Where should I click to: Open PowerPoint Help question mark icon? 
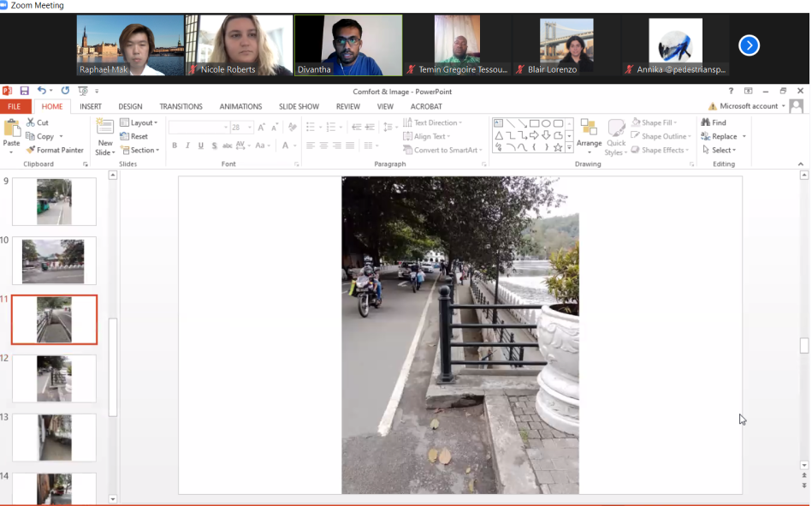pos(731,91)
